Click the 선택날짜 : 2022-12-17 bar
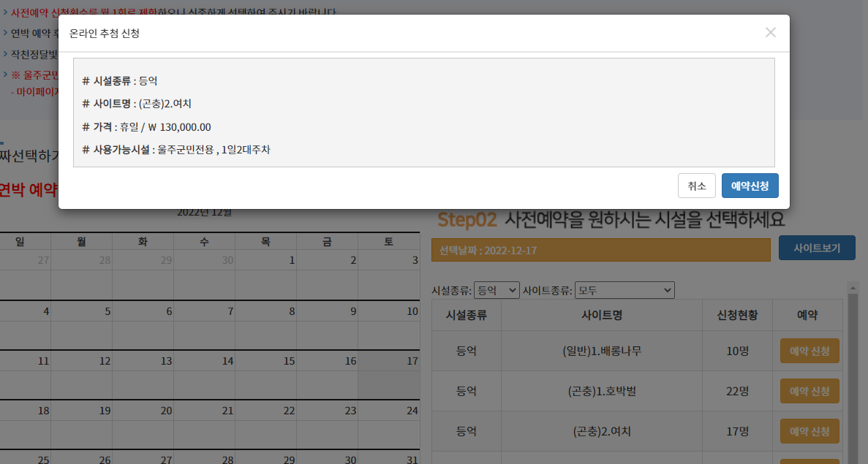The height and width of the screenshot is (464, 868). tap(600, 250)
